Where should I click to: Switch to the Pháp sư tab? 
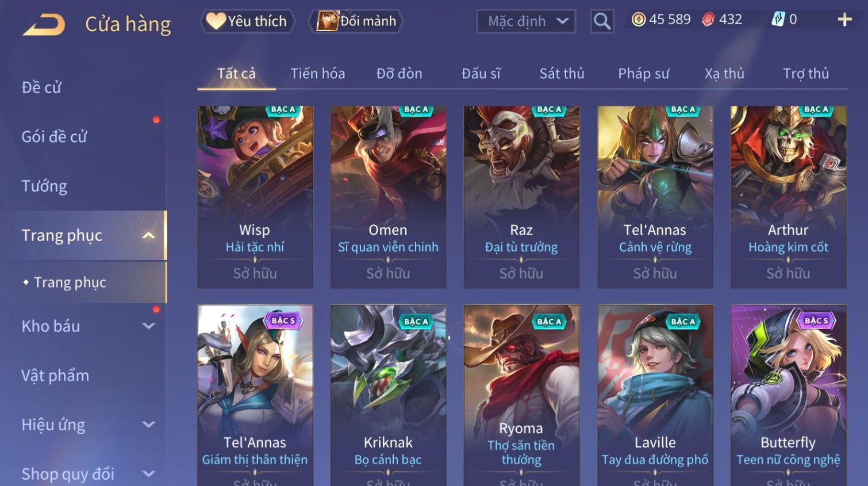coord(644,74)
